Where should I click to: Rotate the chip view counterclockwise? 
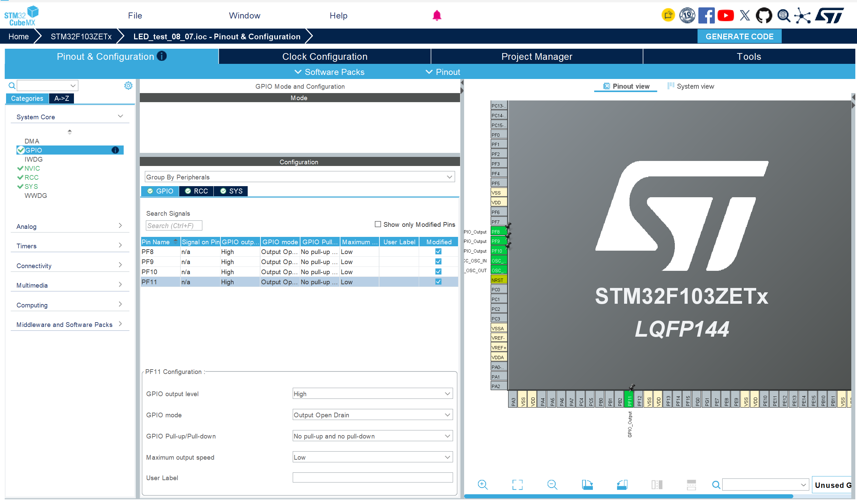[622, 485]
